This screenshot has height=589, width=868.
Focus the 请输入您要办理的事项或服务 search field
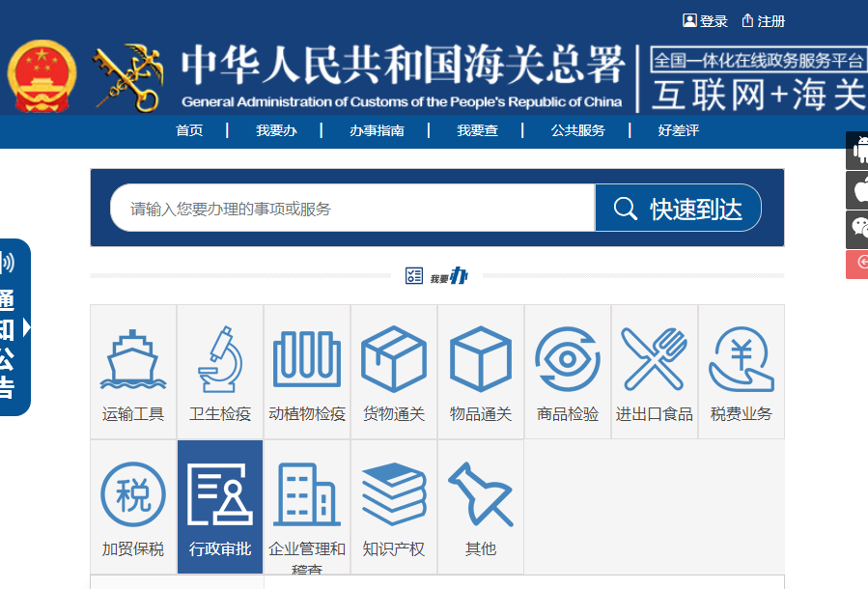pyautogui.click(x=352, y=209)
